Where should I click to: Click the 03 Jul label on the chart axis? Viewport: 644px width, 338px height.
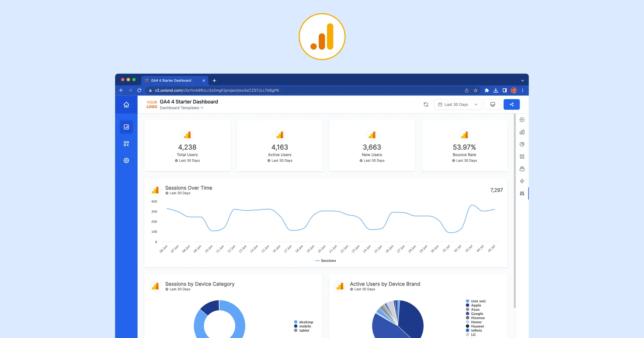click(x=469, y=248)
